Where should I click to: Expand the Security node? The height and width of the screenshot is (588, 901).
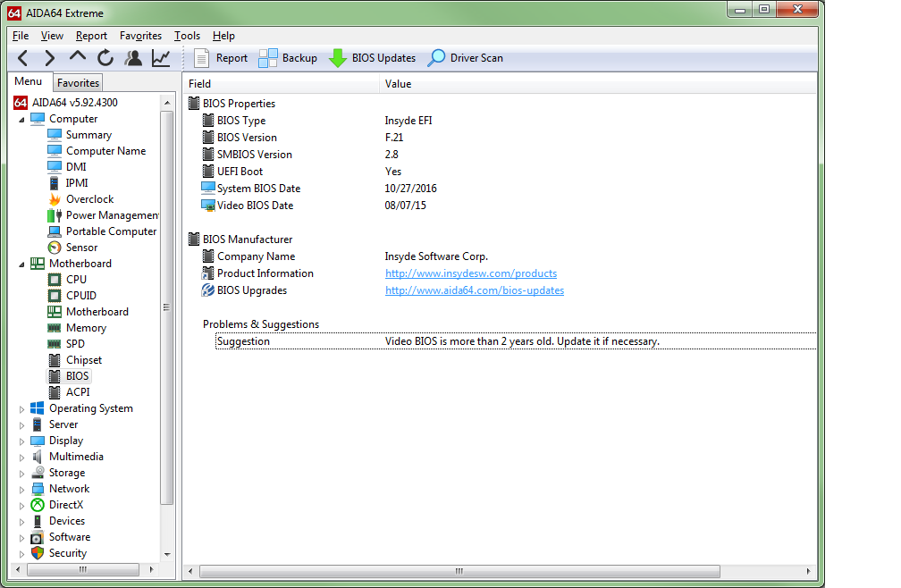(x=21, y=554)
